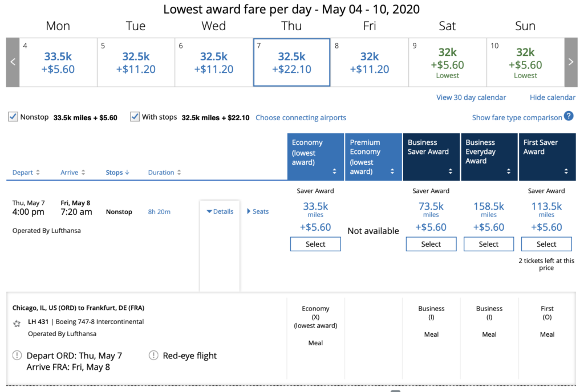Viewport: 584px width, 392px height.
Task: Click Choose connecting airports
Action: coord(301,117)
